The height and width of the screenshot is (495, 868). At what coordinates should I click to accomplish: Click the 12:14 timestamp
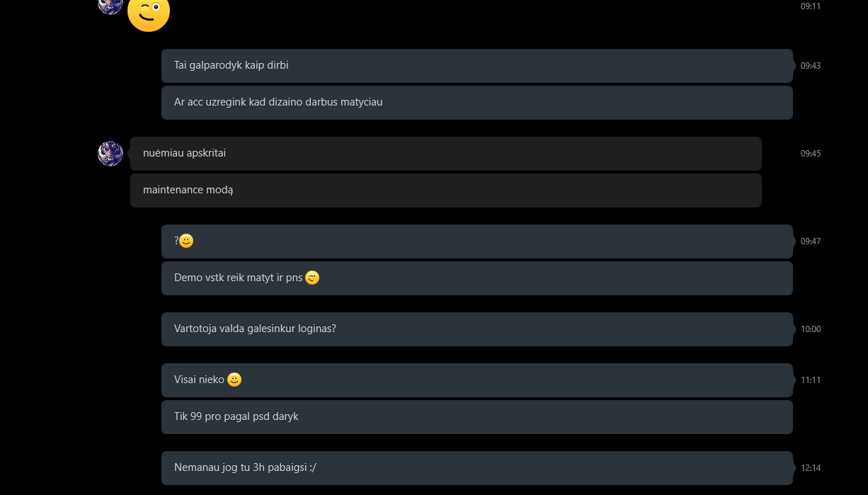811,468
